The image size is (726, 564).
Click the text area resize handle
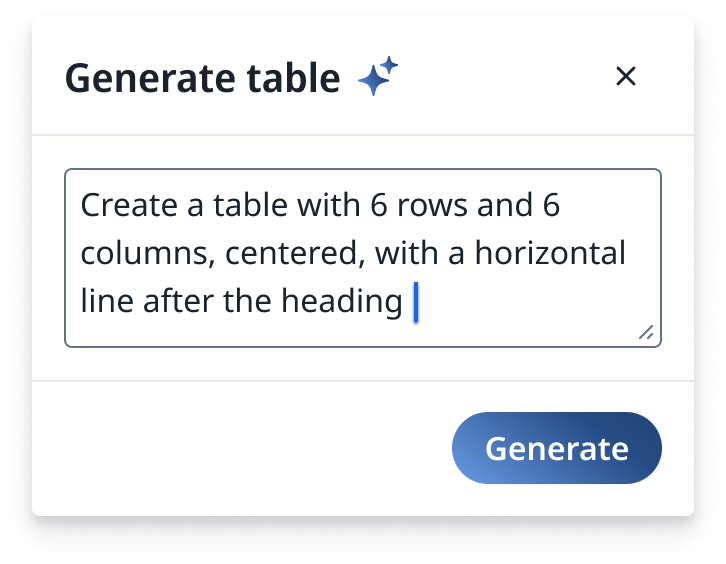pyautogui.click(x=646, y=333)
